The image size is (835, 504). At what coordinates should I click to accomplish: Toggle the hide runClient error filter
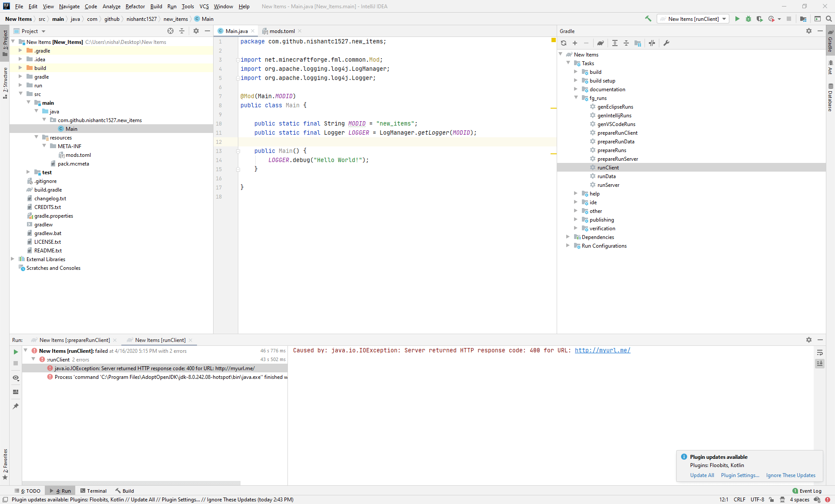coord(16,378)
